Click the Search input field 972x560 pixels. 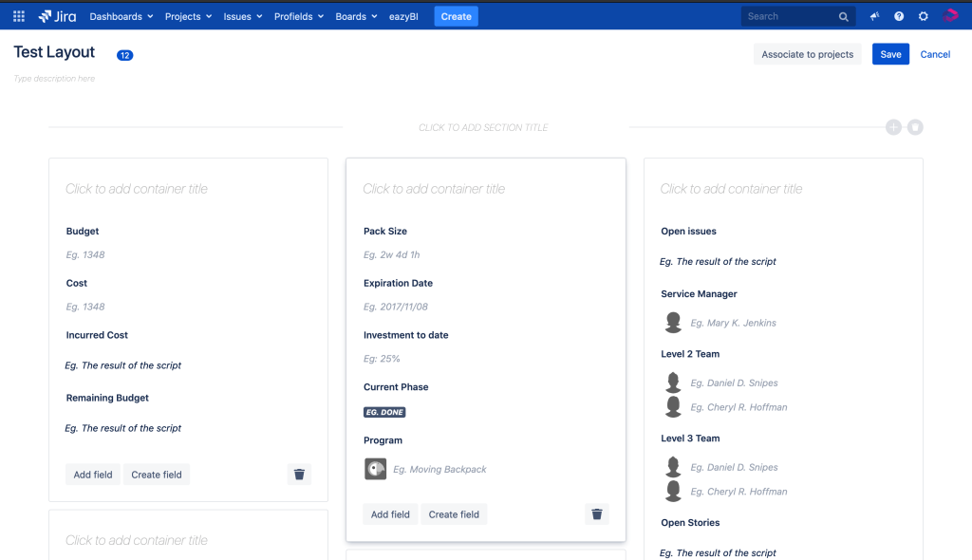coord(790,16)
